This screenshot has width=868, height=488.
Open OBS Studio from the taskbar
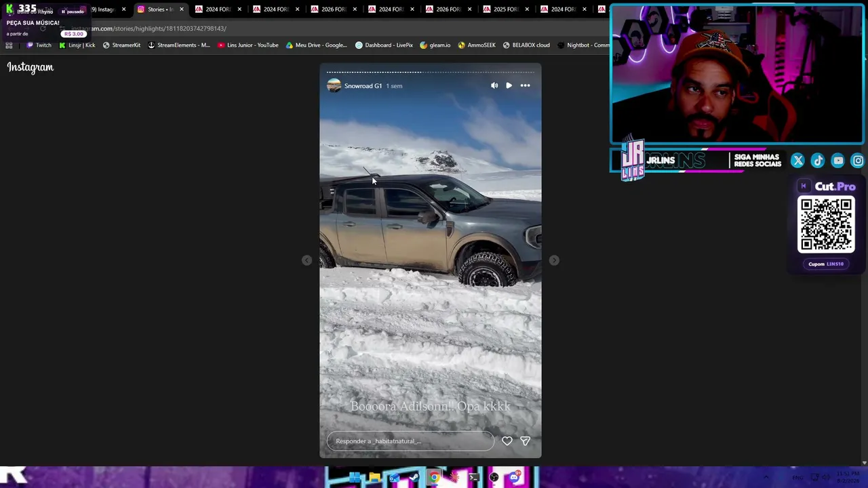494,478
